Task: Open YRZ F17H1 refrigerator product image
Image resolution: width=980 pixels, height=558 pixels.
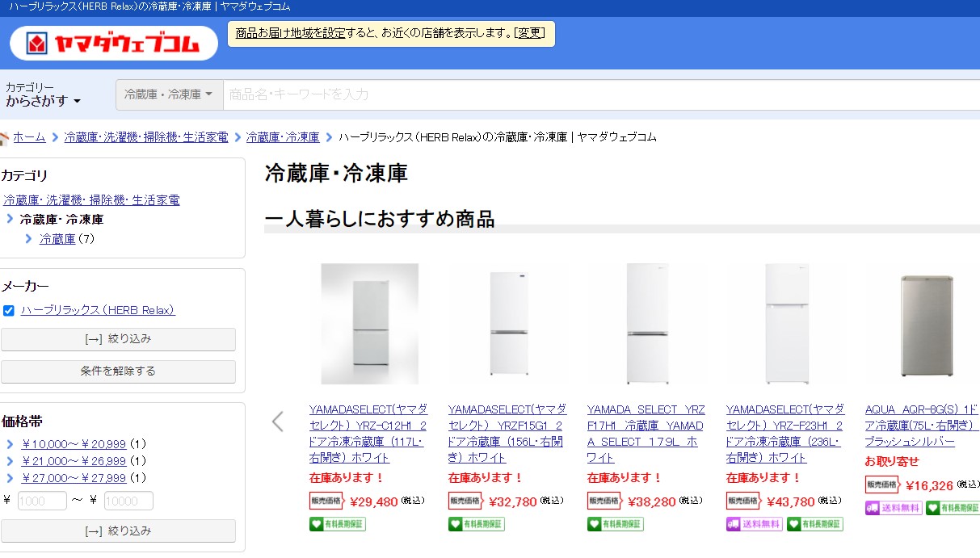Action: (648, 324)
